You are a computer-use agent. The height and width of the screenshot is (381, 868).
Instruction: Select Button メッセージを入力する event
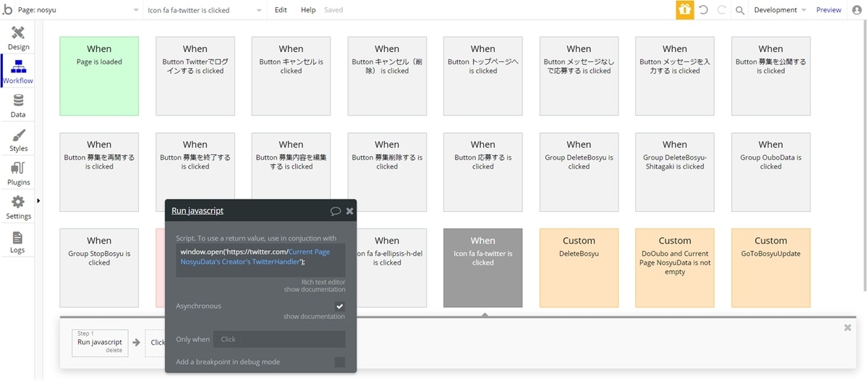coord(675,76)
